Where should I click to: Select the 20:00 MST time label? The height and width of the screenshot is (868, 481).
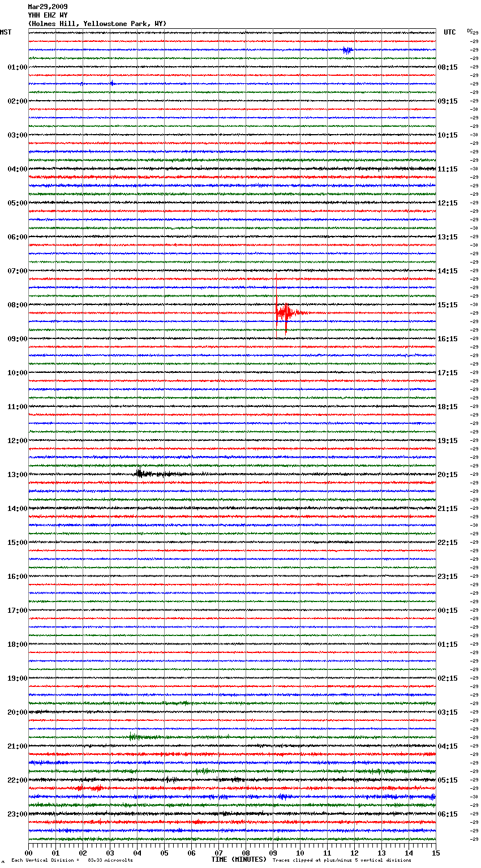pyautogui.click(x=18, y=712)
